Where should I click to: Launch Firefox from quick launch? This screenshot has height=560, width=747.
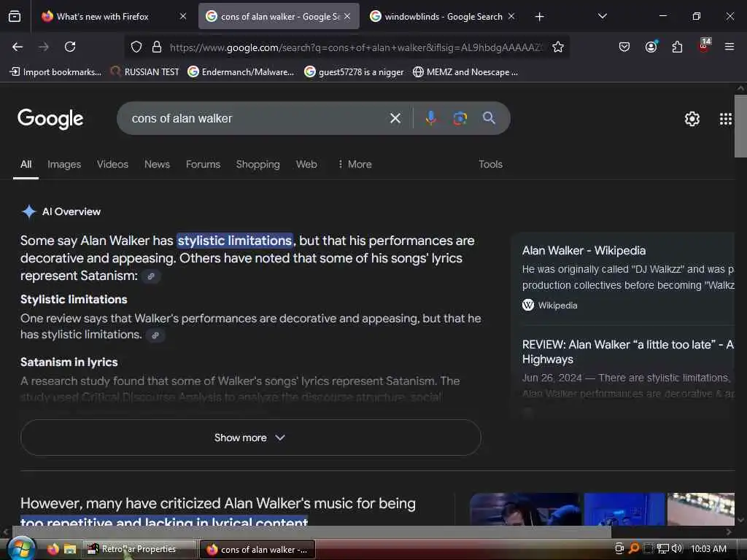[x=53, y=549]
